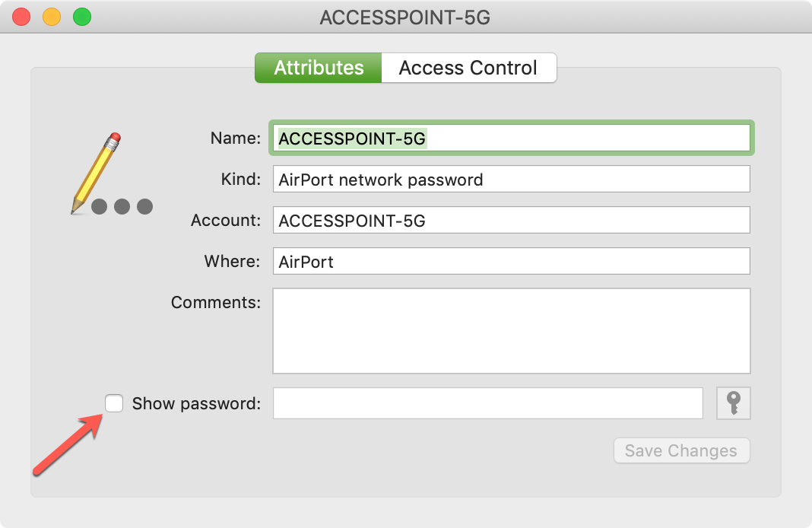Click the red arrow annotation

(x=68, y=444)
